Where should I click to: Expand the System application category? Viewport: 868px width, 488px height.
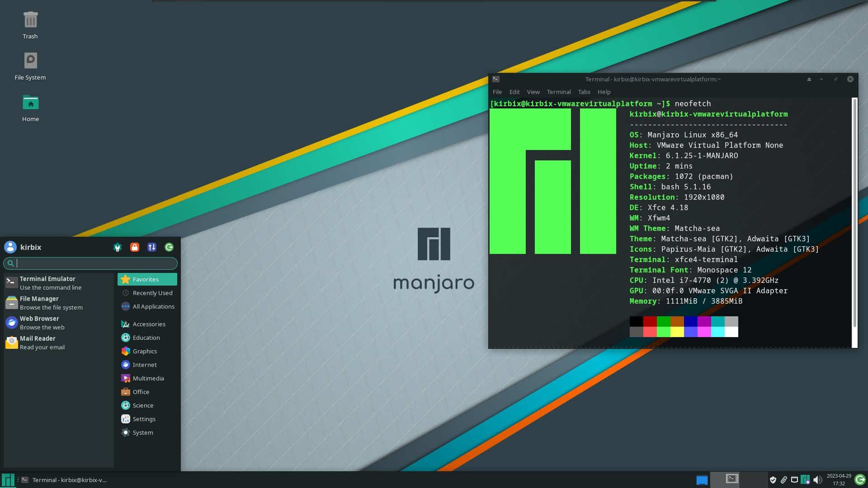(142, 432)
